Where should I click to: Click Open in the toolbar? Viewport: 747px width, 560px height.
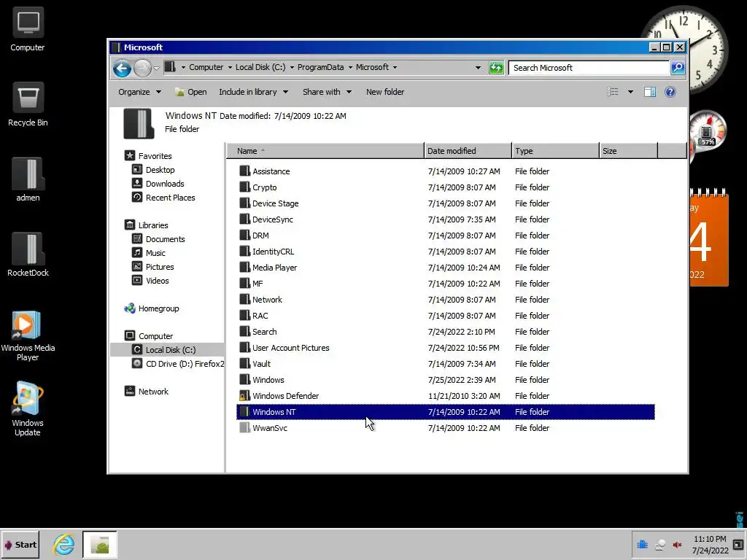coord(190,92)
